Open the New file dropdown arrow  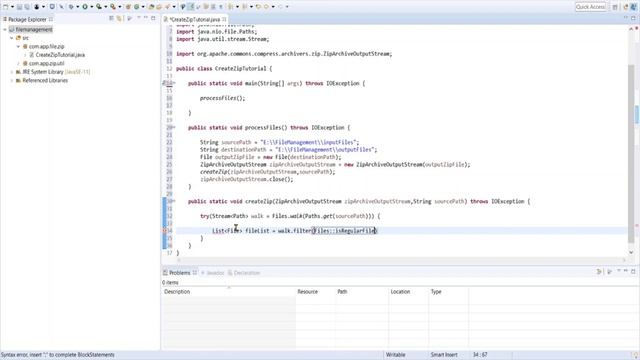pyautogui.click(x=12, y=7)
